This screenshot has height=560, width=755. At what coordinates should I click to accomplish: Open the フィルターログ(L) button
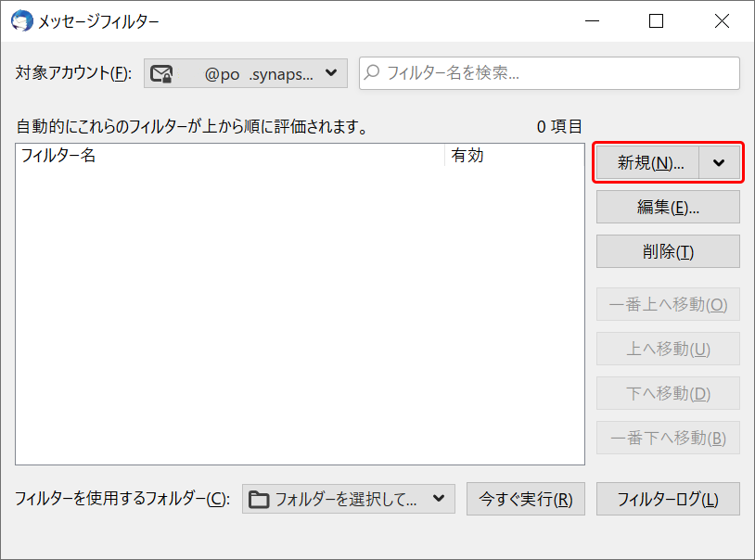click(x=669, y=499)
